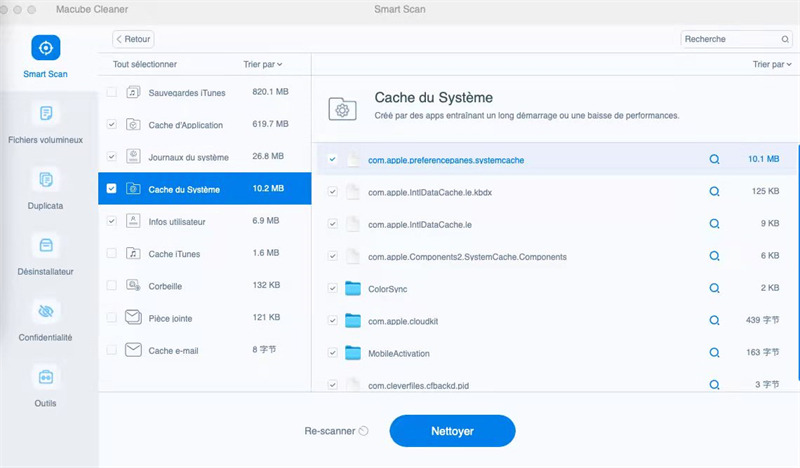Click the Désinstallateur sidebar label
800x468 pixels.
pos(45,272)
